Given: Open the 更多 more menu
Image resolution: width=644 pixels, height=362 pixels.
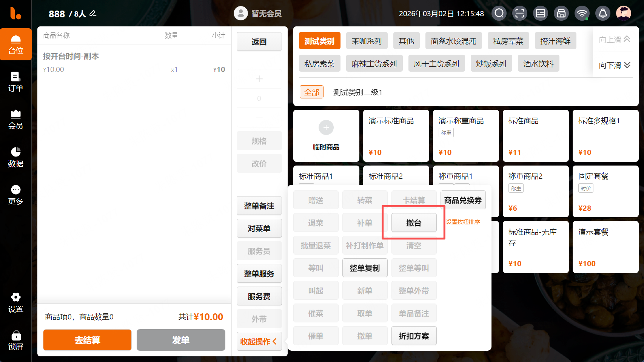Looking at the screenshot, I should 15,195.
